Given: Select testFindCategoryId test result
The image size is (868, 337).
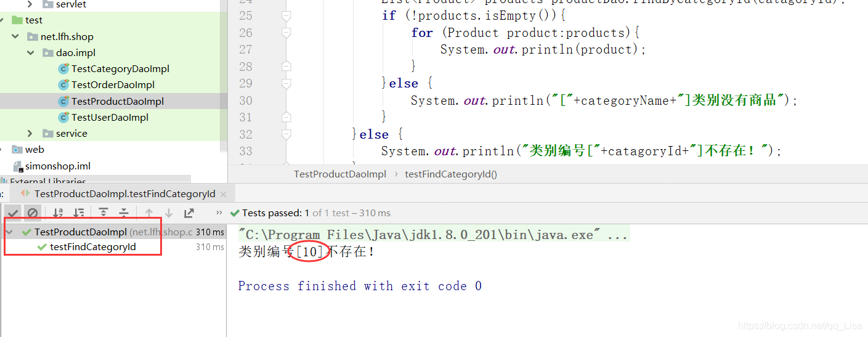Looking at the screenshot, I should 92,247.
